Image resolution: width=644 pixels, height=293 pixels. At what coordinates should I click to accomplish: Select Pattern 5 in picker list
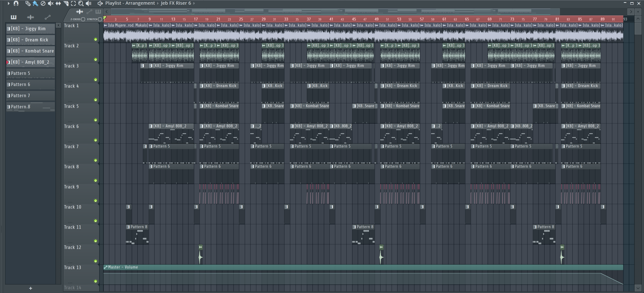click(31, 73)
